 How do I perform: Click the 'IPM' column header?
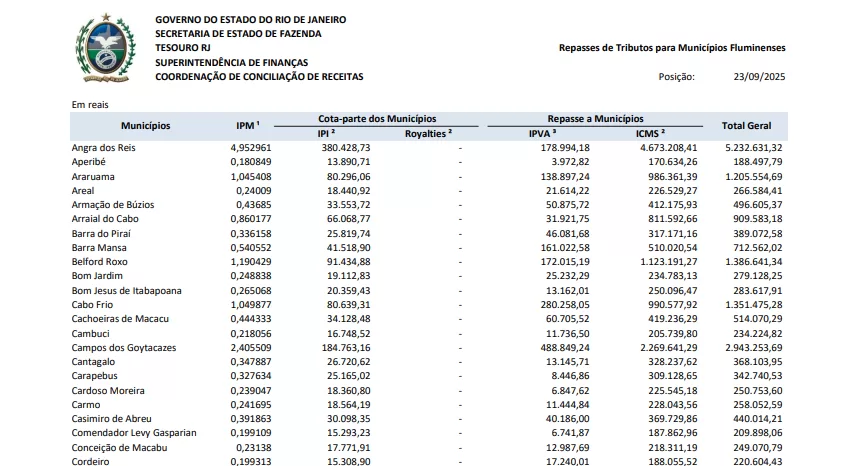[x=248, y=126]
